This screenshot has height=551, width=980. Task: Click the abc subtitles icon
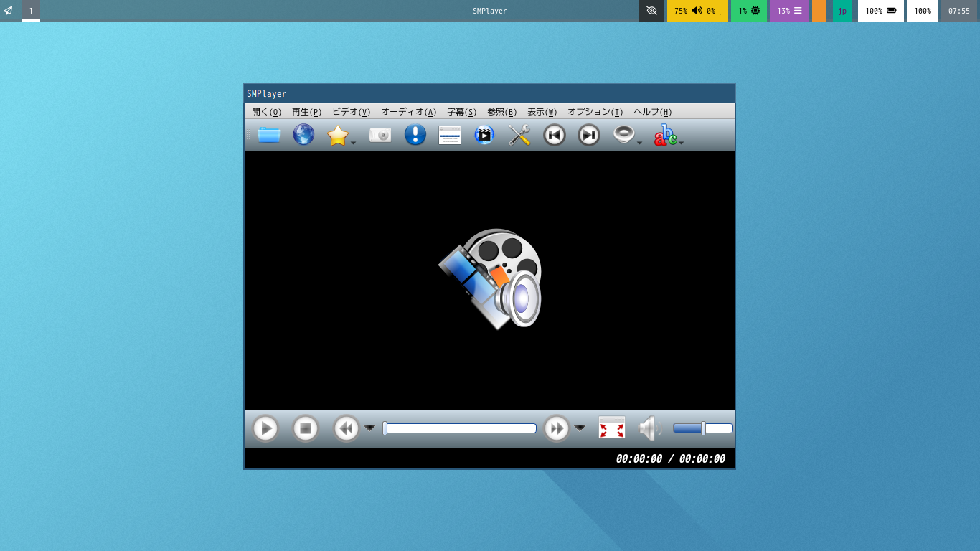click(x=665, y=135)
